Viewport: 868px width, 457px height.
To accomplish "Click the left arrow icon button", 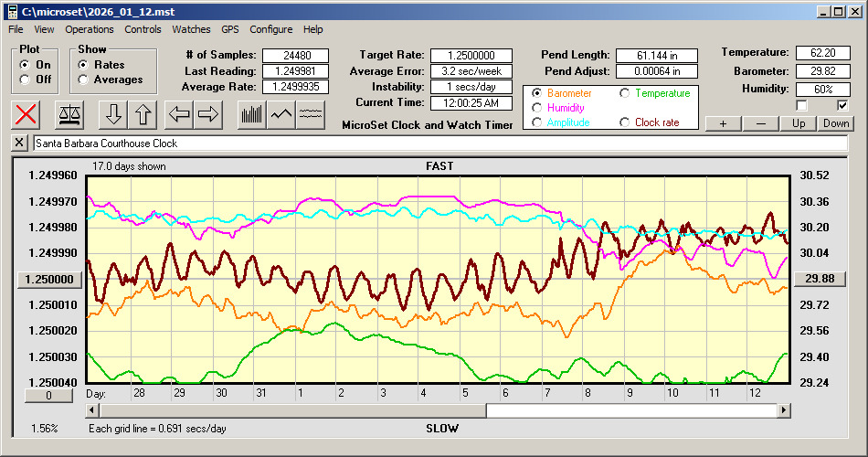I will (180, 114).
